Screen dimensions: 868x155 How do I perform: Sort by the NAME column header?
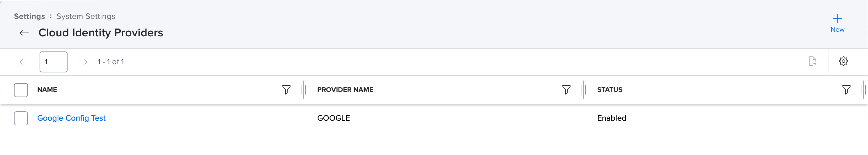pyautogui.click(x=47, y=90)
